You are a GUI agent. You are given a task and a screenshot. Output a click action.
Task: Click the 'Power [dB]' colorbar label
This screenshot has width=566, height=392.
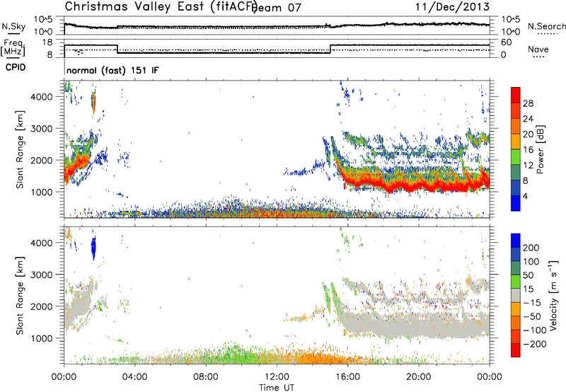[x=540, y=149]
